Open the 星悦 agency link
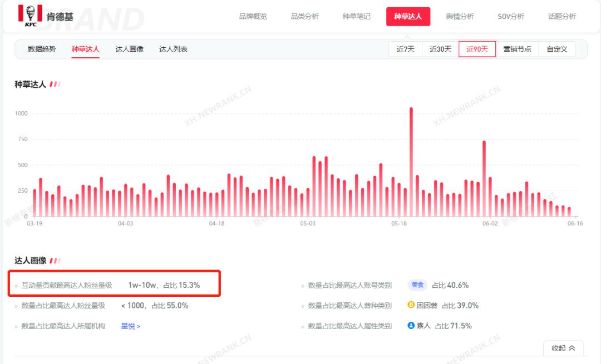This screenshot has height=364, width=601. [129, 326]
